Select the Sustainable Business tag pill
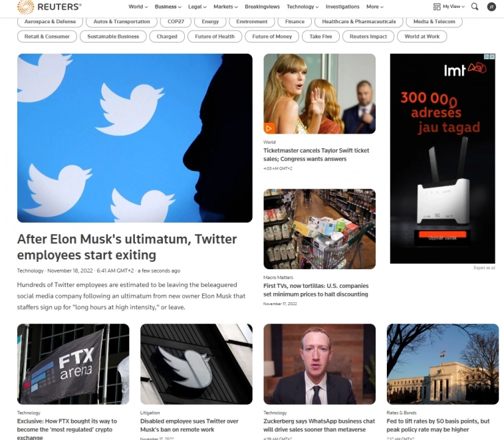 click(113, 37)
